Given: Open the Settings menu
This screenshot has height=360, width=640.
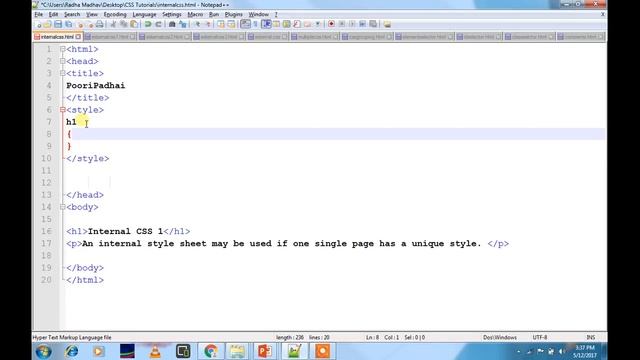Looking at the screenshot, I should point(171,14).
